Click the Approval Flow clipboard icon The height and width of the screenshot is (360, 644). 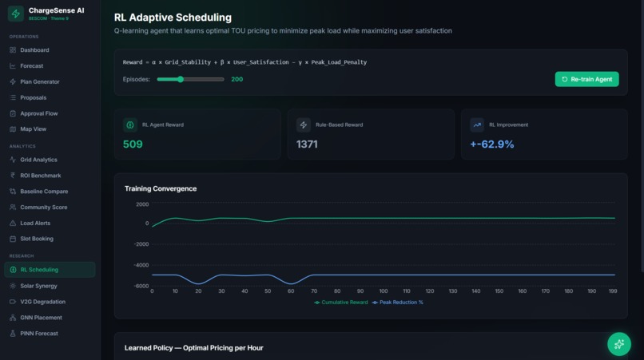tap(13, 113)
